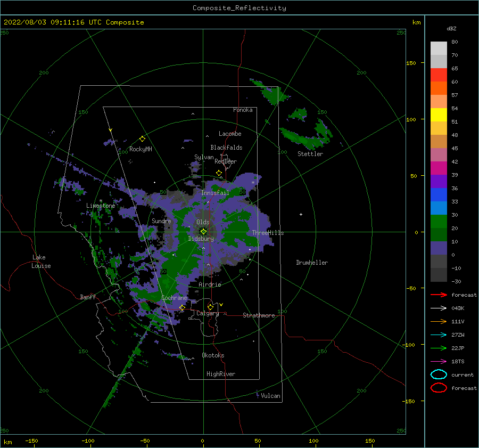Click the orange 111V arrow legend icon
The image size is (479, 448).
point(439,321)
